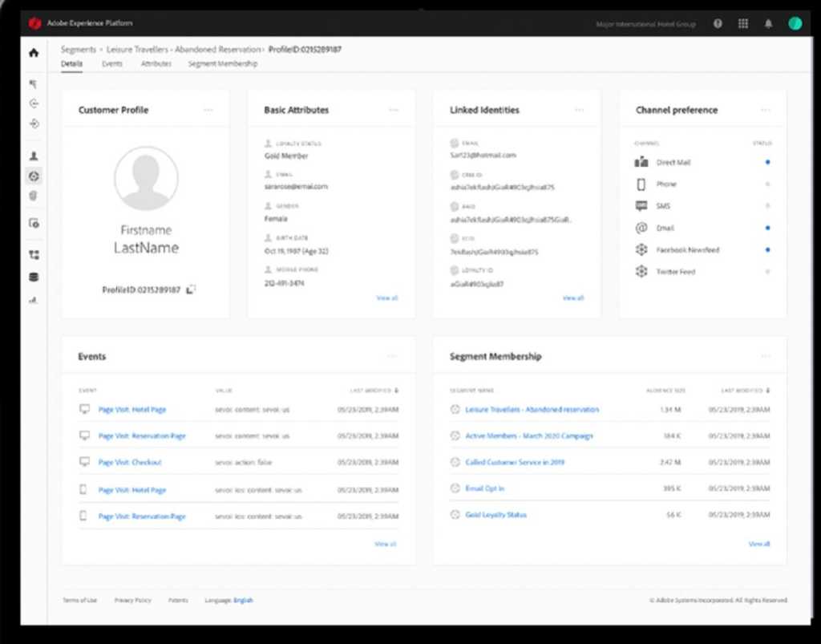This screenshot has width=821, height=644.
Task: Open Segment Membership card options menu
Action: [x=766, y=357]
